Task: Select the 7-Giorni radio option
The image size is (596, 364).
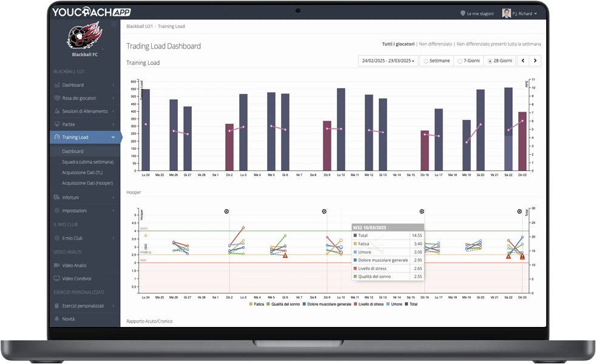Action: click(460, 61)
